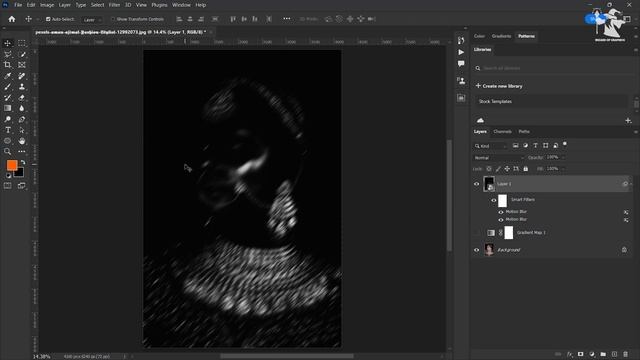Viewport: 640px width, 360px height.
Task: Select the Ellipse shape tool
Action: pyautogui.click(x=7, y=141)
